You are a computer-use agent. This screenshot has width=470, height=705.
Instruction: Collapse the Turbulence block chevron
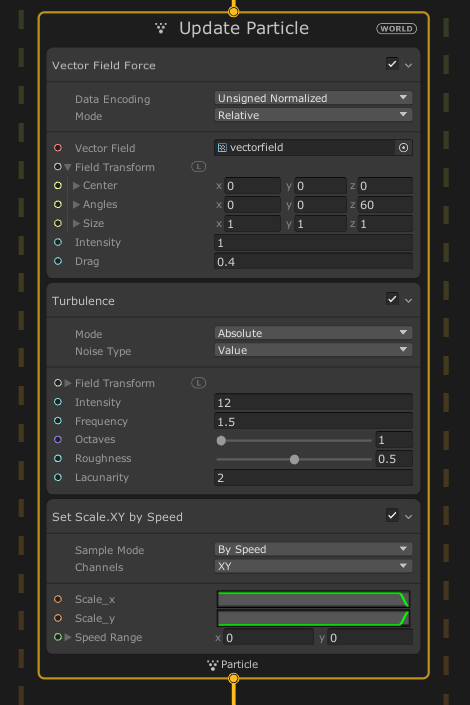point(408,300)
